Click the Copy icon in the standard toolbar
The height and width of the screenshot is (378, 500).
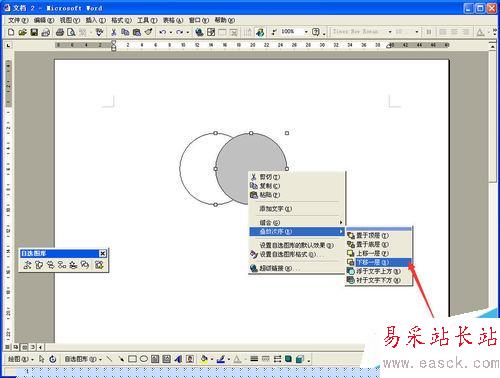click(x=125, y=32)
